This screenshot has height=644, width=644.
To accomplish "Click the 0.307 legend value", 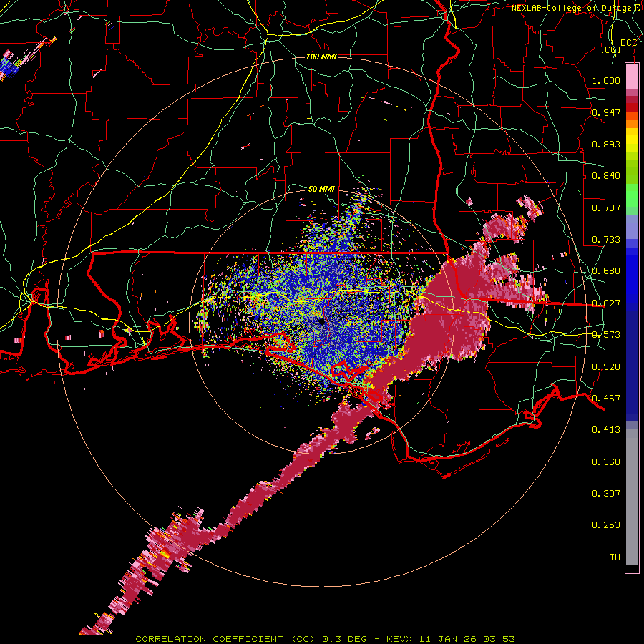I will 606,494.
